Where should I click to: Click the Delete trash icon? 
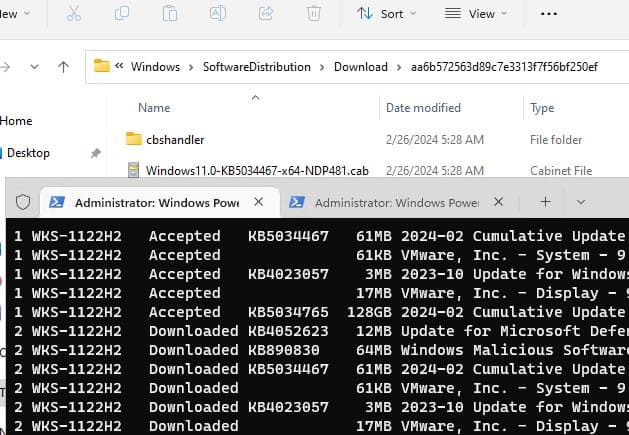pos(313,14)
